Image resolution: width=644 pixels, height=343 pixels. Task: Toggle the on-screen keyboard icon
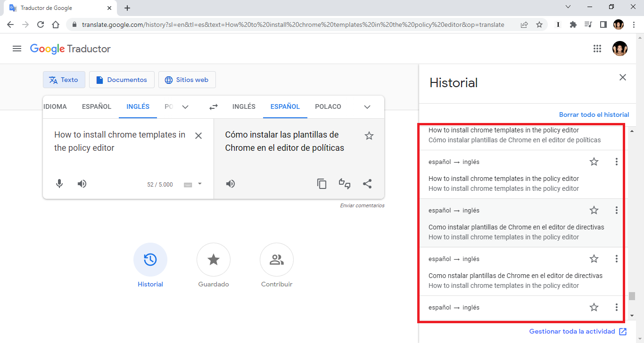tap(188, 185)
